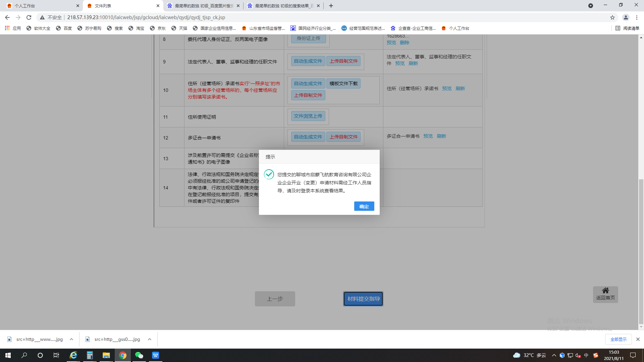Click the page vertical scrollbar thumb
The width and height of the screenshot is (644, 362).
pos(641,251)
